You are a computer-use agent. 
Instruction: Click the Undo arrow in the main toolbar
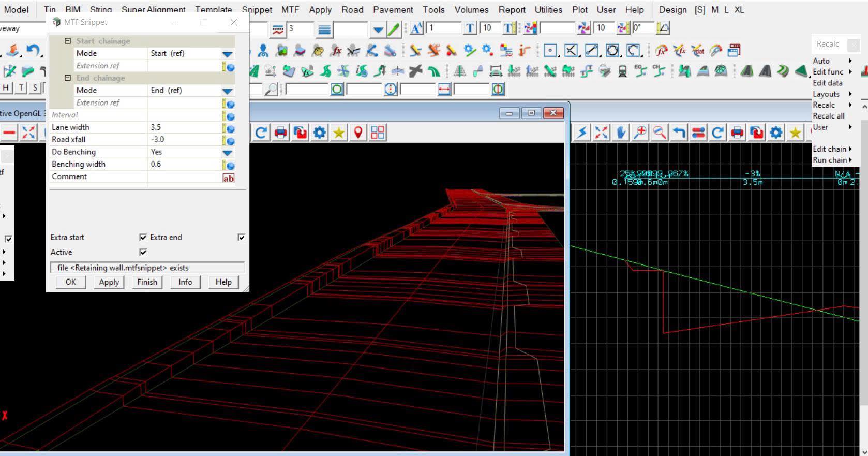coord(33,50)
